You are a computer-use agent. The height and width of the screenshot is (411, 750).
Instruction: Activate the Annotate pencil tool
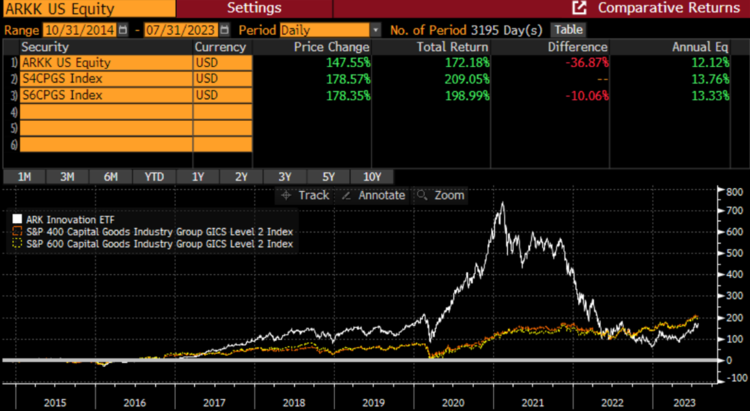tap(349, 195)
